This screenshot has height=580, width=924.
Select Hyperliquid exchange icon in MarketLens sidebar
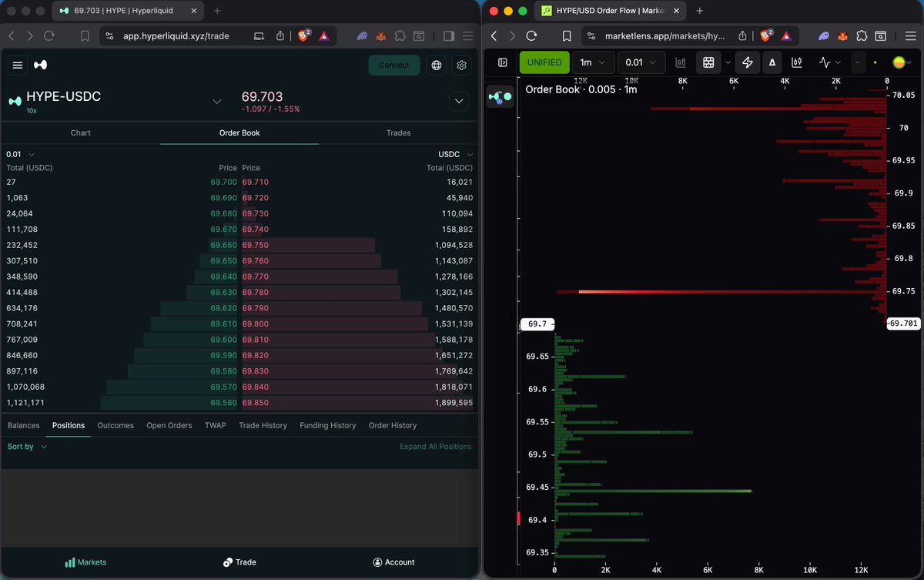[500, 96]
